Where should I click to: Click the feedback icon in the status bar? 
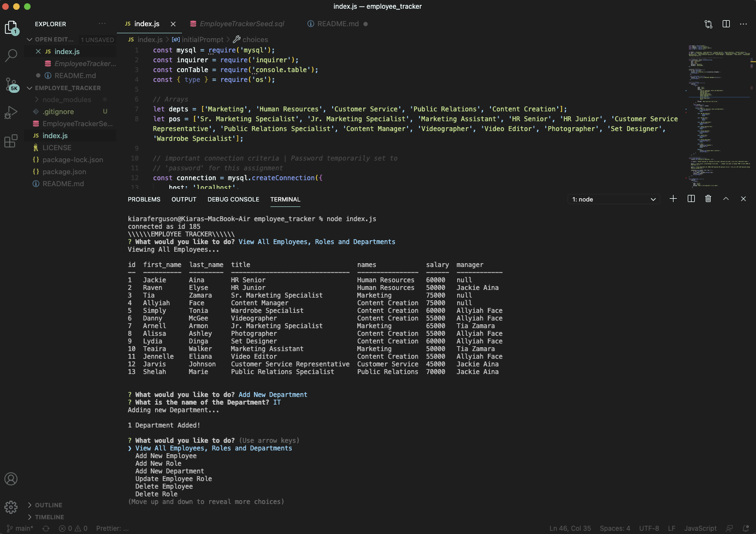(729, 529)
